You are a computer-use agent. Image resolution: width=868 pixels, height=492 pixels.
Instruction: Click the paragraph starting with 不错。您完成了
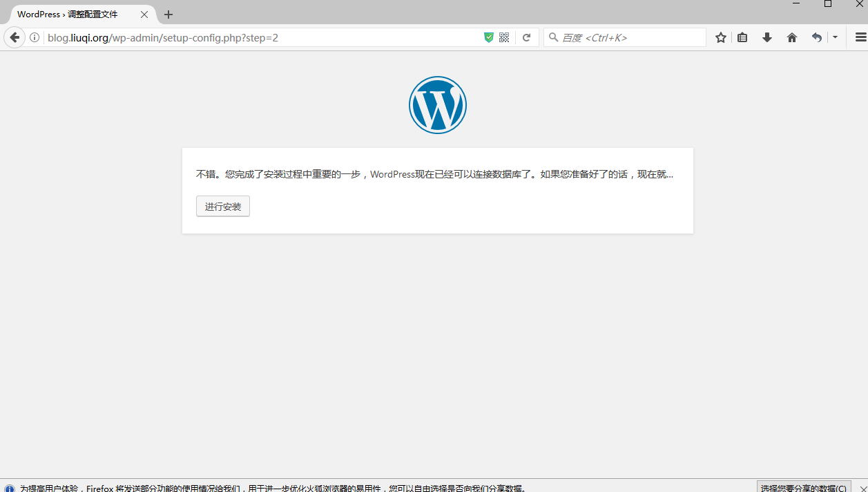click(x=434, y=174)
